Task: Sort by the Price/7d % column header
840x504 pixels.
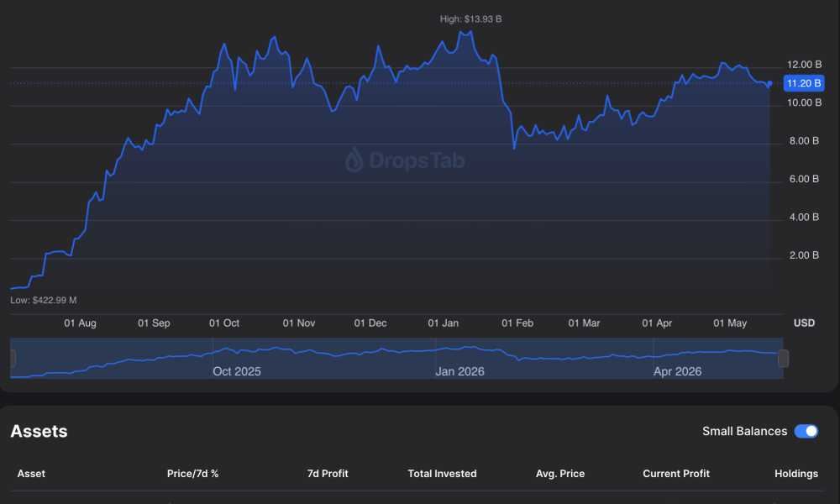Action: point(193,474)
